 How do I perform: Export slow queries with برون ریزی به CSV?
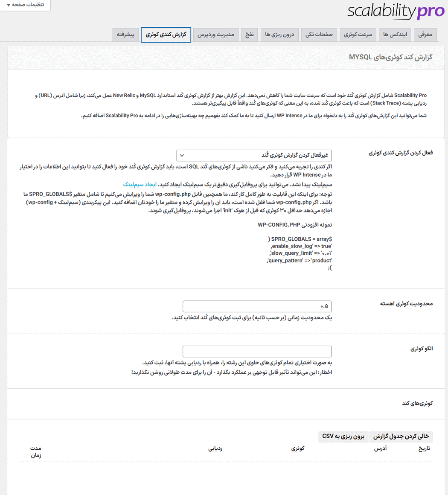(343, 437)
